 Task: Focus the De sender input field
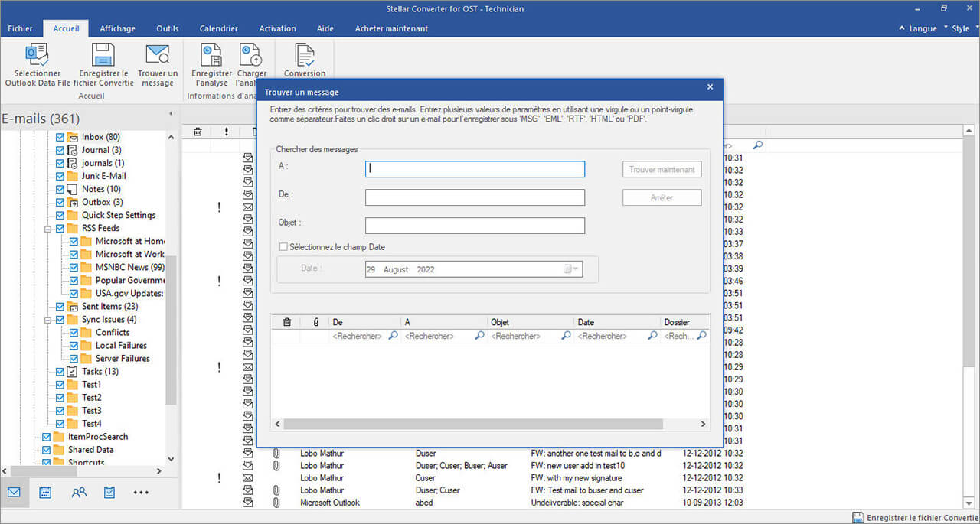(475, 197)
